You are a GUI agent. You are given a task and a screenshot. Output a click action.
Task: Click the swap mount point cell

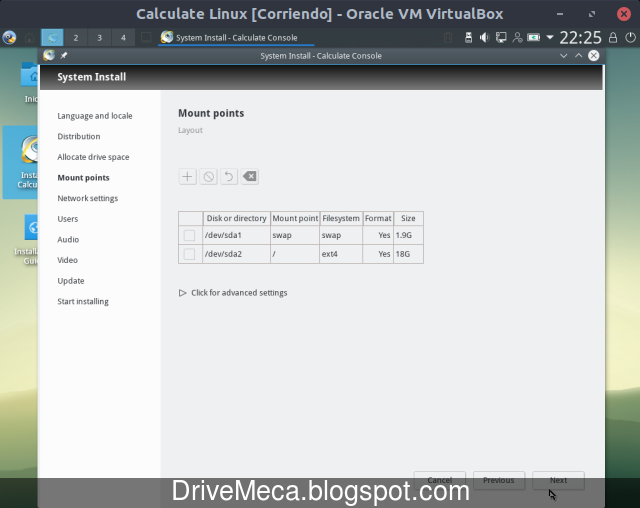coord(295,235)
